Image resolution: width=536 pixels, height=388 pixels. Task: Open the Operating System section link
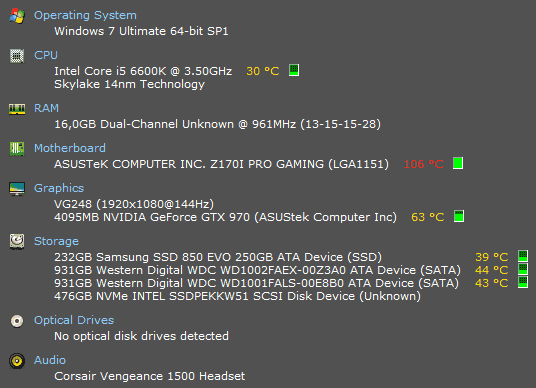[x=85, y=15]
